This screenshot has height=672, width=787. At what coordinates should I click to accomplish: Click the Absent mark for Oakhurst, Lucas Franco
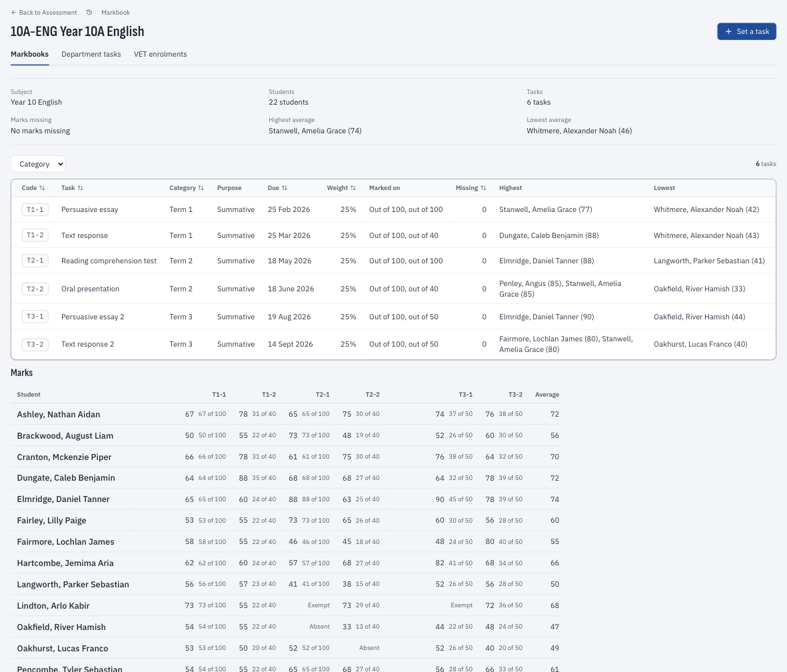click(x=369, y=648)
